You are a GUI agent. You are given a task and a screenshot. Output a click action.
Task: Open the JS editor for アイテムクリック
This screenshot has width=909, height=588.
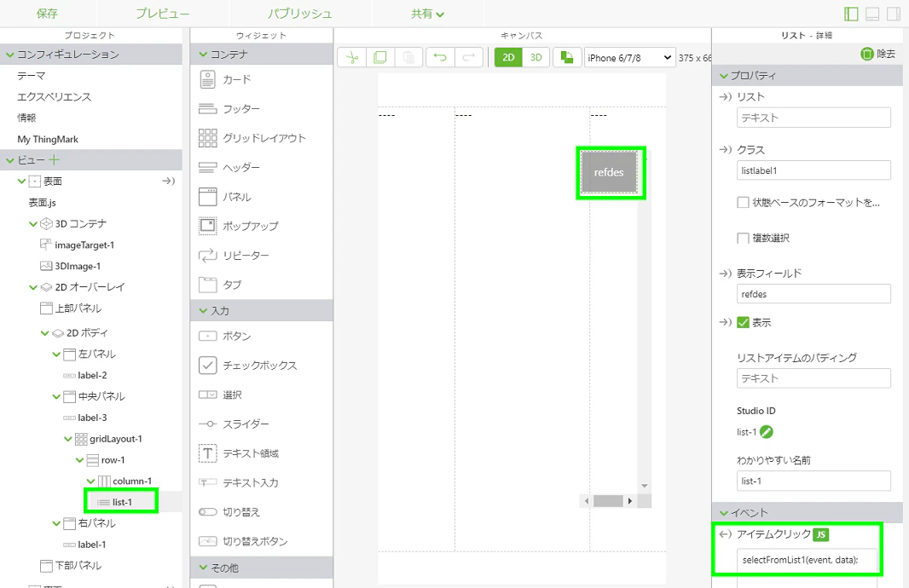[821, 534]
